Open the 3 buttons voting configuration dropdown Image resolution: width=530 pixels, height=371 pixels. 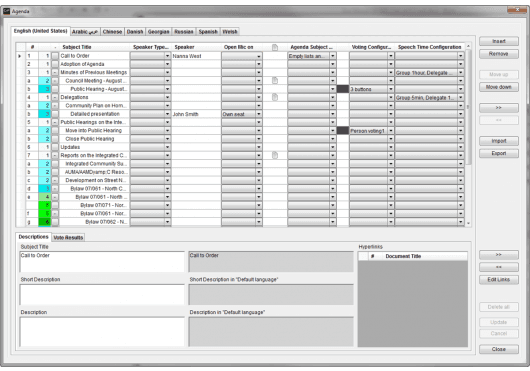click(x=391, y=89)
